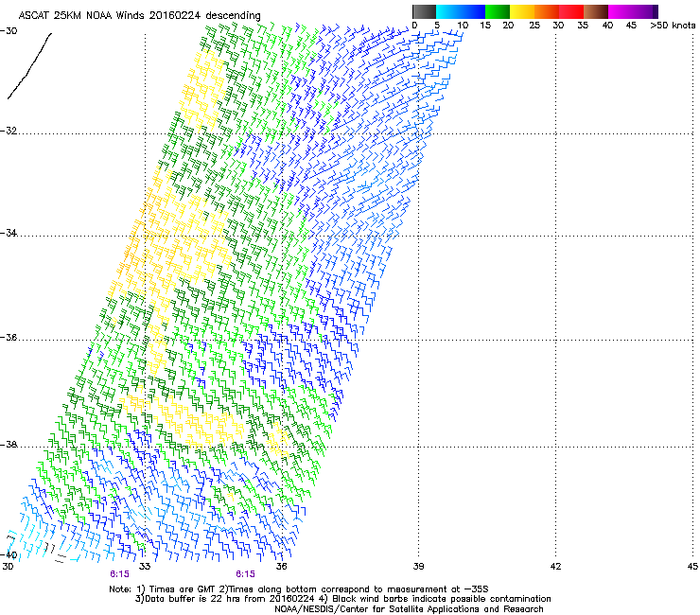Image resolution: width=700 pixels, height=615 pixels.
Task: Click the note line 'Times are GMT'
Action: click(184, 589)
